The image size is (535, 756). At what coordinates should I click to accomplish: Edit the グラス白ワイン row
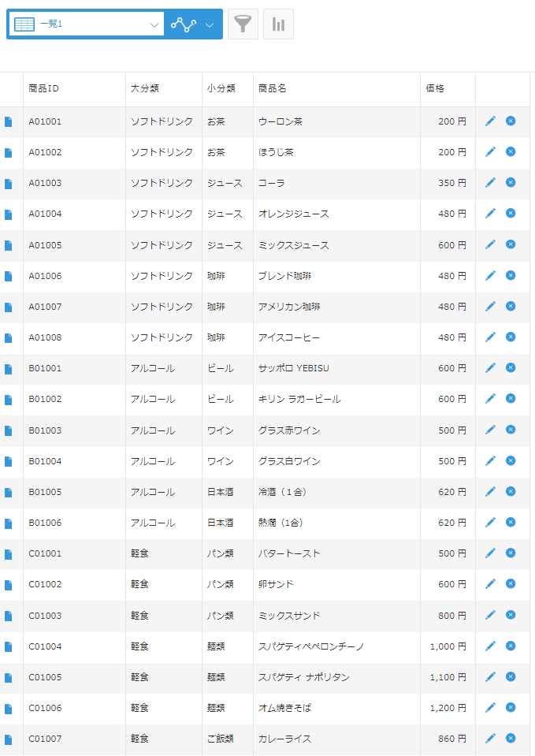coord(490,461)
